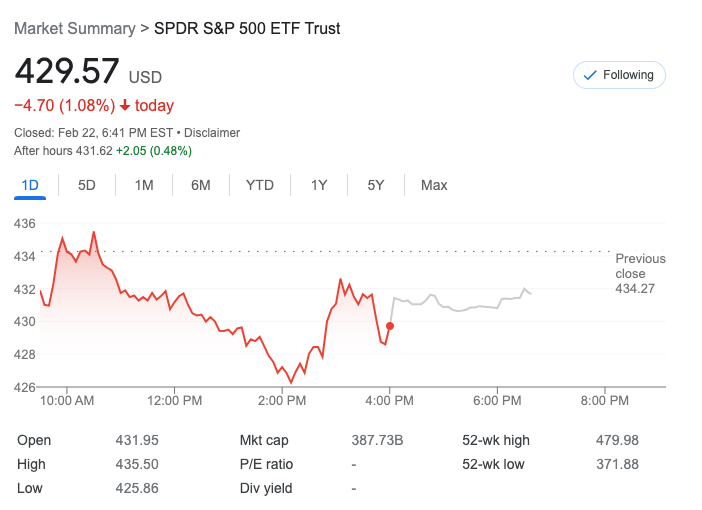This screenshot has height=510, width=702.
Task: Toggle the Following button
Action: (619, 75)
